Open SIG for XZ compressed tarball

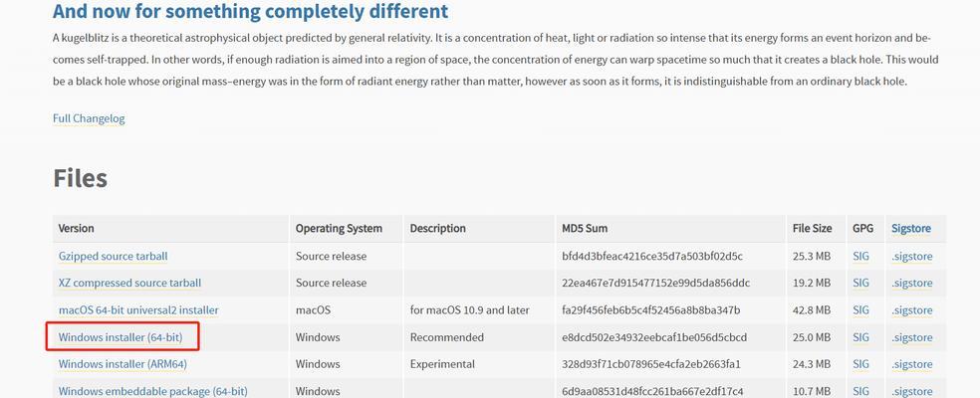click(860, 283)
